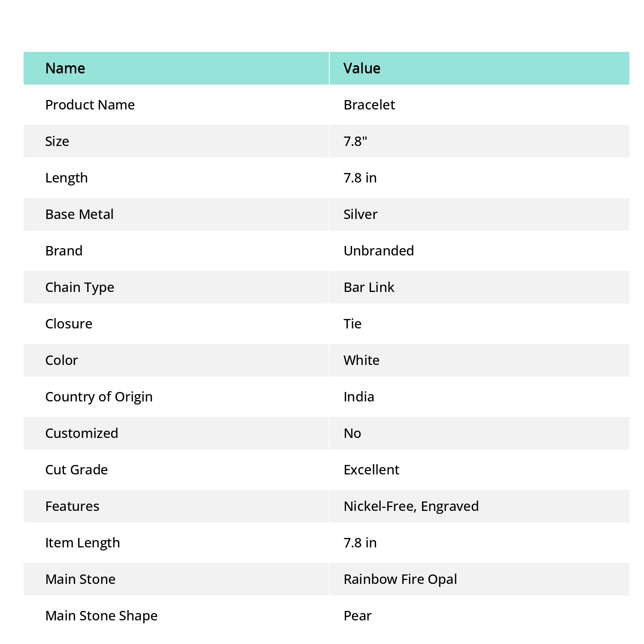644x644 pixels.
Task: Select the Chain Type label
Action: point(80,287)
